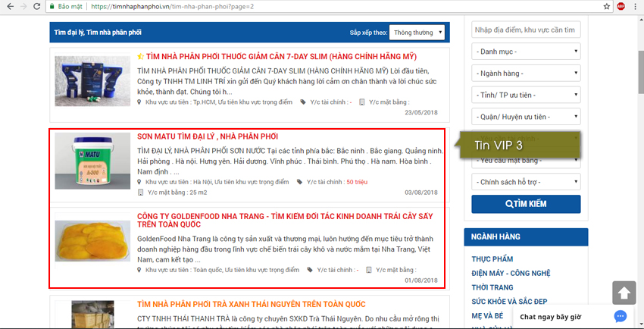644x329 pixels.
Task: Select THỜI TRANG category link
Action: click(x=492, y=287)
